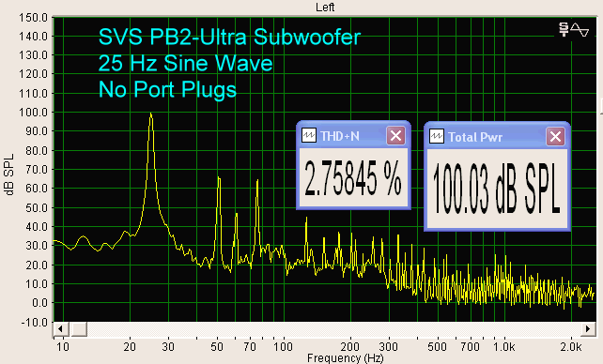Click the 100.03 dB SPL reading
Screen dimensions: 603x364
tap(497, 189)
